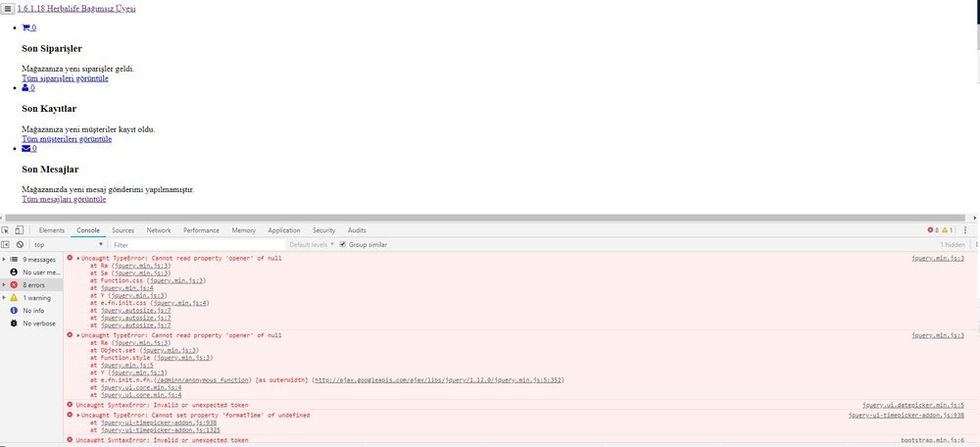Image resolution: width=980 pixels, height=447 pixels.
Task: Click the Son Kayıtlar heading
Action: click(49, 109)
